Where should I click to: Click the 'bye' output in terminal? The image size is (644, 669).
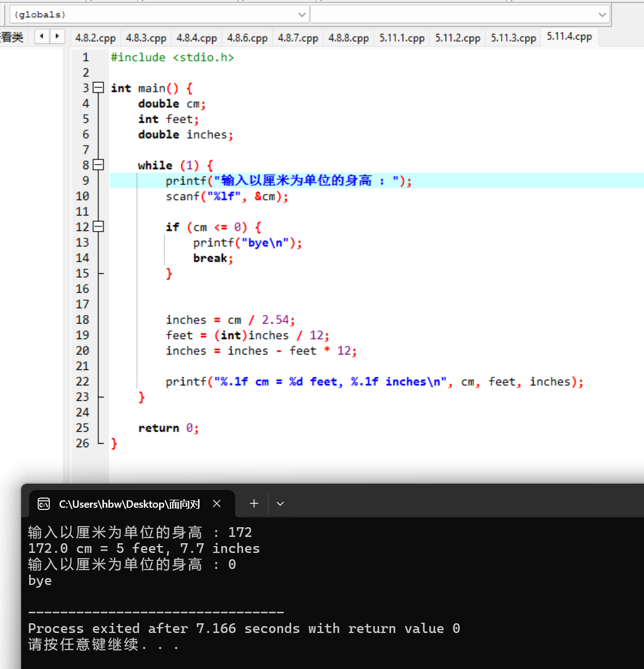(39, 580)
